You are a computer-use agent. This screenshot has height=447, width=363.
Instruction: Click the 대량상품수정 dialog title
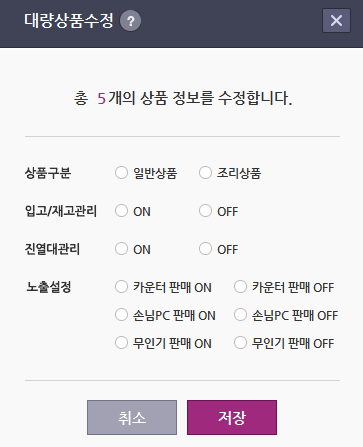[69, 21]
